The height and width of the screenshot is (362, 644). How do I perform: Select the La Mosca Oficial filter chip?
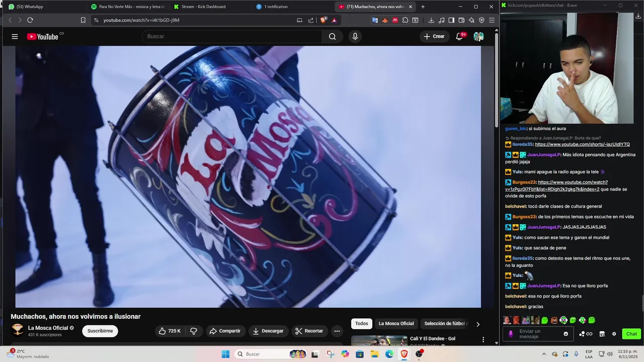[396, 323]
